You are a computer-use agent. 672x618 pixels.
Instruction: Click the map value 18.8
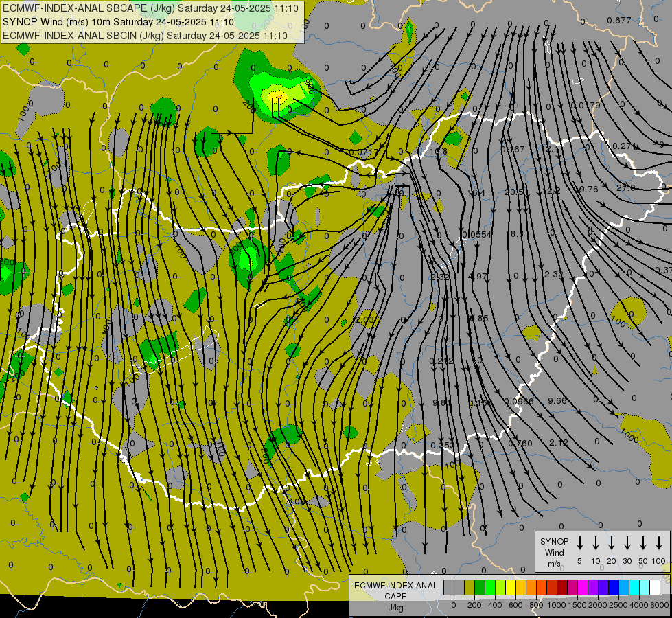coord(514,233)
